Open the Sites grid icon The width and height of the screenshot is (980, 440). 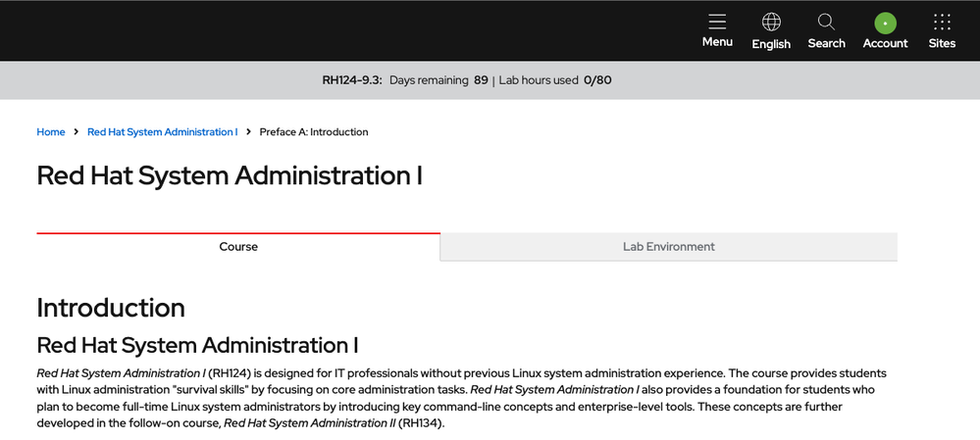tap(942, 22)
